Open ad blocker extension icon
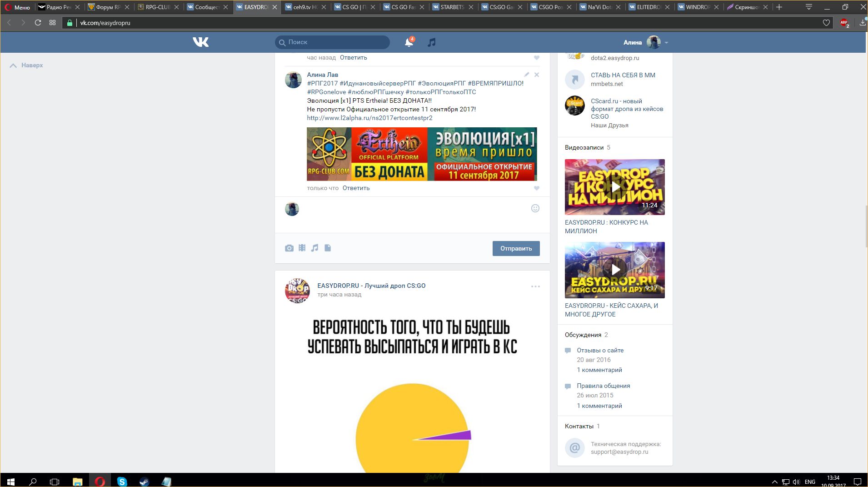The width and height of the screenshot is (868, 487). point(844,23)
